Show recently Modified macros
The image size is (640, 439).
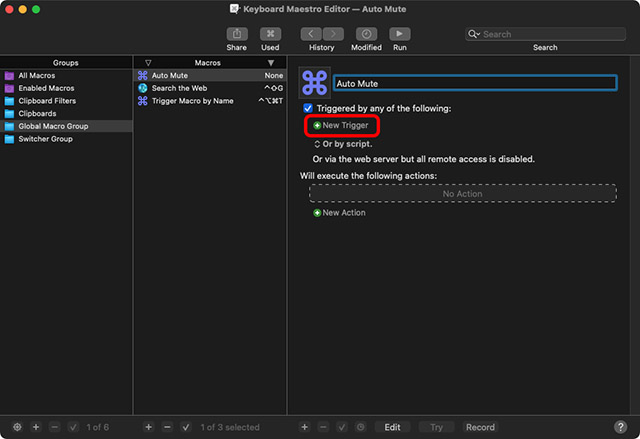point(366,34)
